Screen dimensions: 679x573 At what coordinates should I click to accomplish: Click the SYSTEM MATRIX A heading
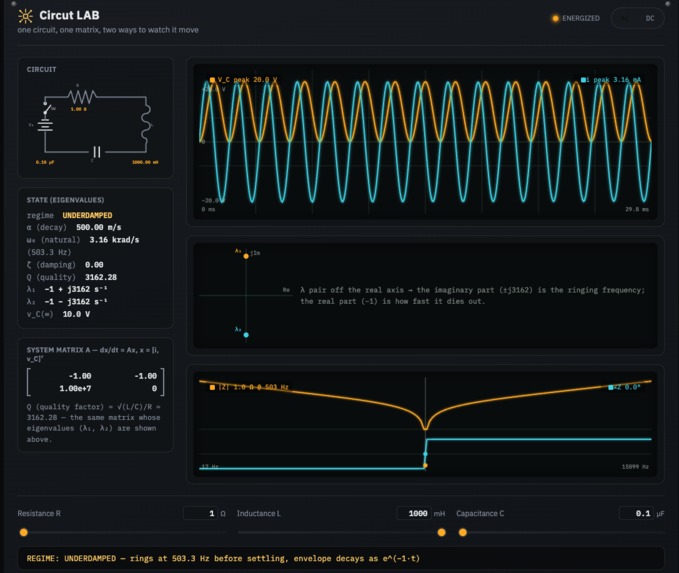click(93, 354)
